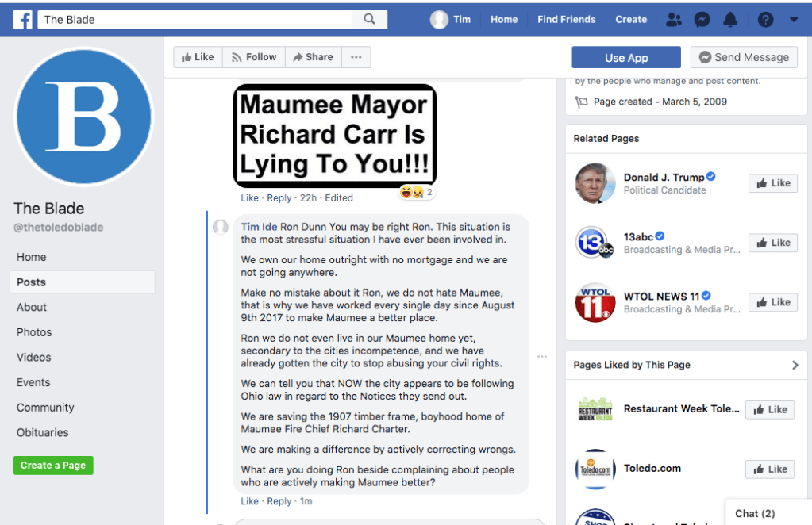Image resolution: width=812 pixels, height=525 pixels.
Task: Click the Facebook logo icon
Action: pos(23,20)
